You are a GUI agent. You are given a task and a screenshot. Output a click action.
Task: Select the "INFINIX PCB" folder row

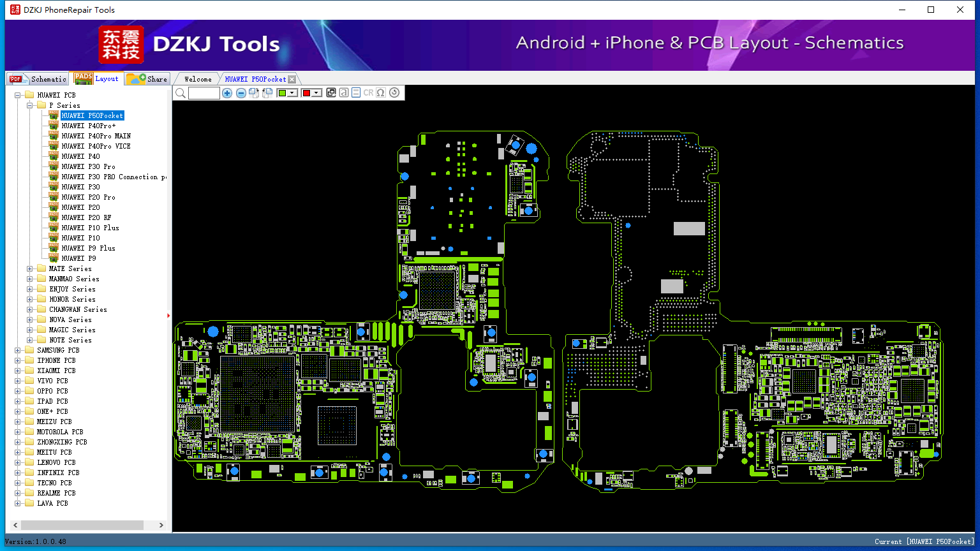[x=58, y=473]
